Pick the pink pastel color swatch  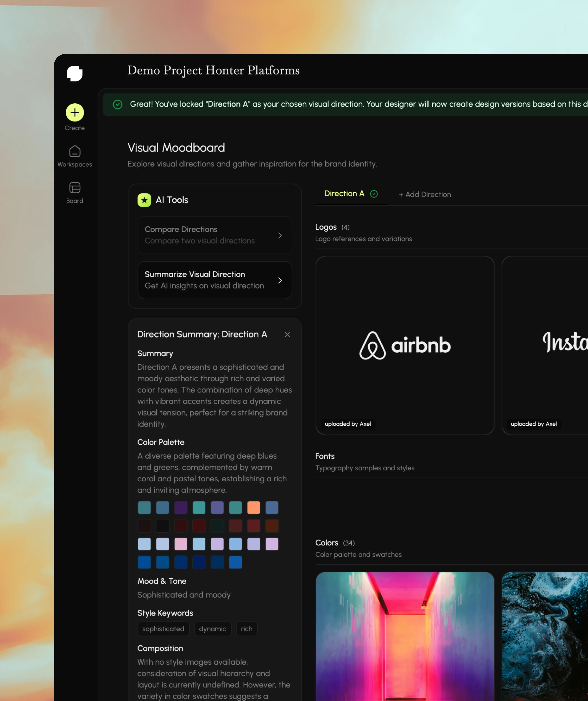pyautogui.click(x=181, y=544)
